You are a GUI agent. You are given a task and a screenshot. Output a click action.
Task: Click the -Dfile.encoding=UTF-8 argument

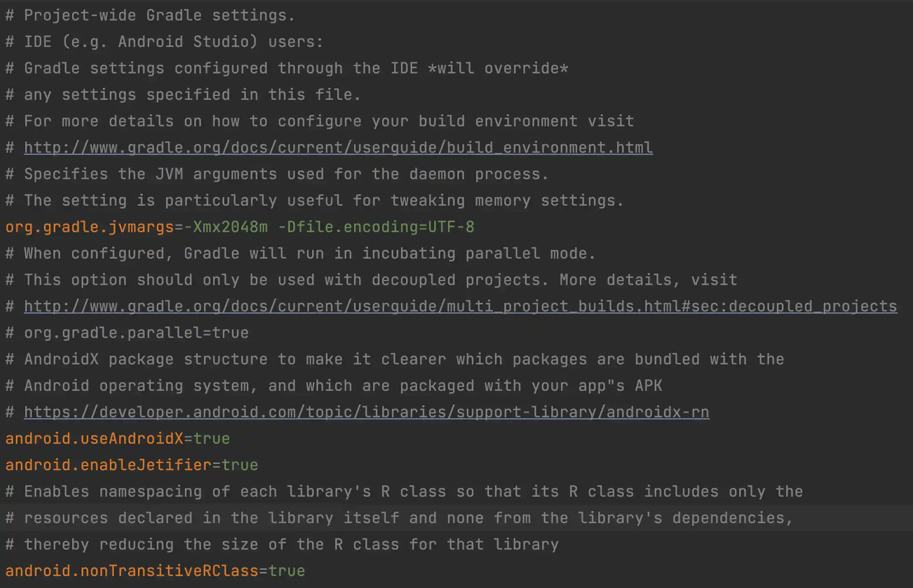click(x=376, y=227)
